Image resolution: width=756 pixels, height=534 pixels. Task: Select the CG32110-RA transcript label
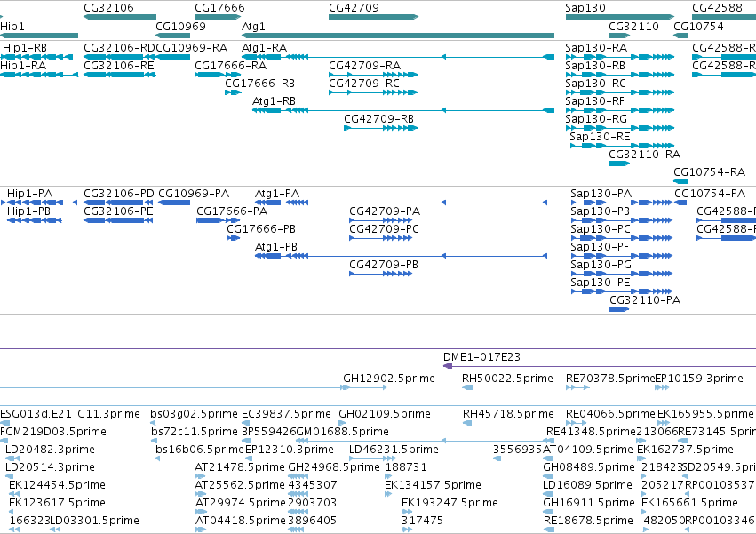pyautogui.click(x=645, y=155)
